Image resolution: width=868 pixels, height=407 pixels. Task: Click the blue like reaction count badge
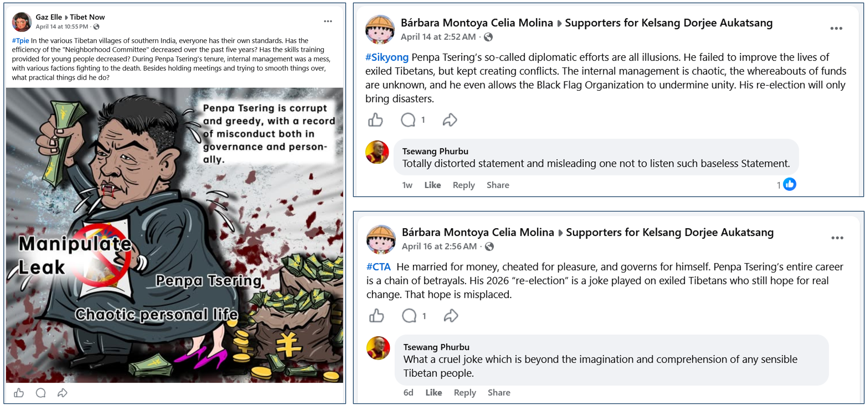pyautogui.click(x=789, y=185)
